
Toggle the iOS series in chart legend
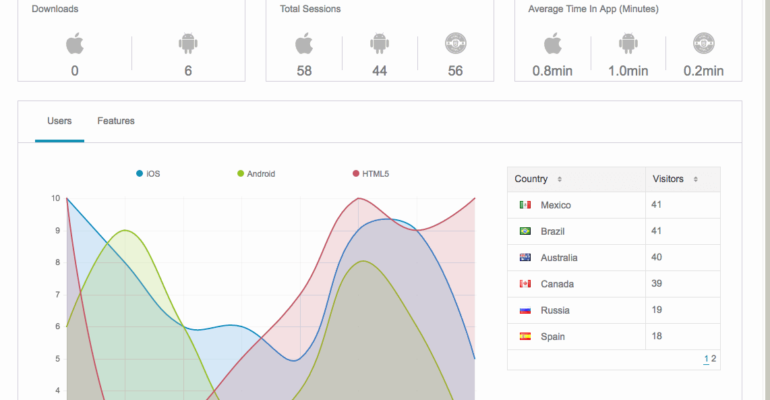tap(148, 174)
